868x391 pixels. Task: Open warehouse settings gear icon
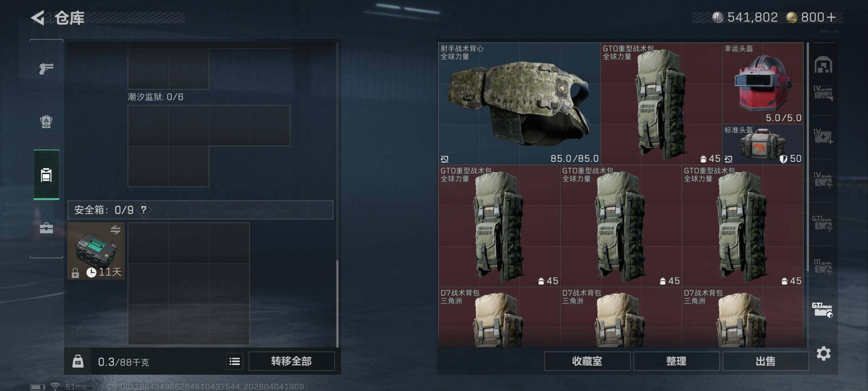pos(824,354)
